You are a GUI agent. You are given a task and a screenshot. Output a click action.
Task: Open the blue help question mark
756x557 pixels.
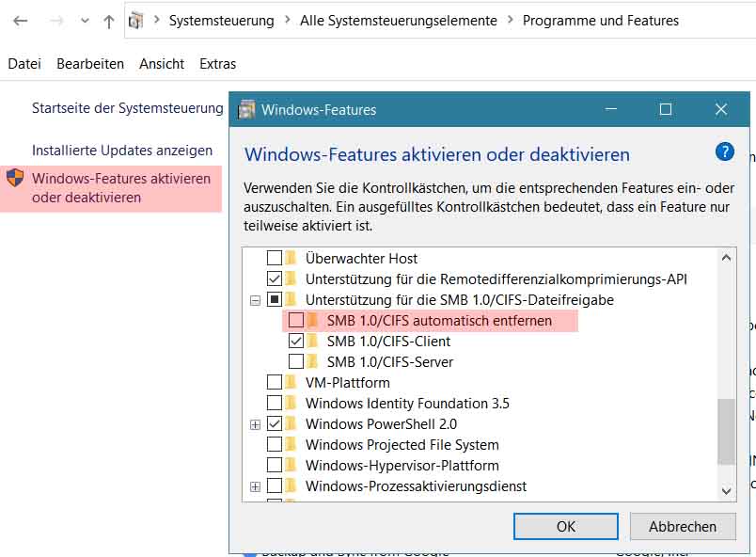[x=724, y=151]
